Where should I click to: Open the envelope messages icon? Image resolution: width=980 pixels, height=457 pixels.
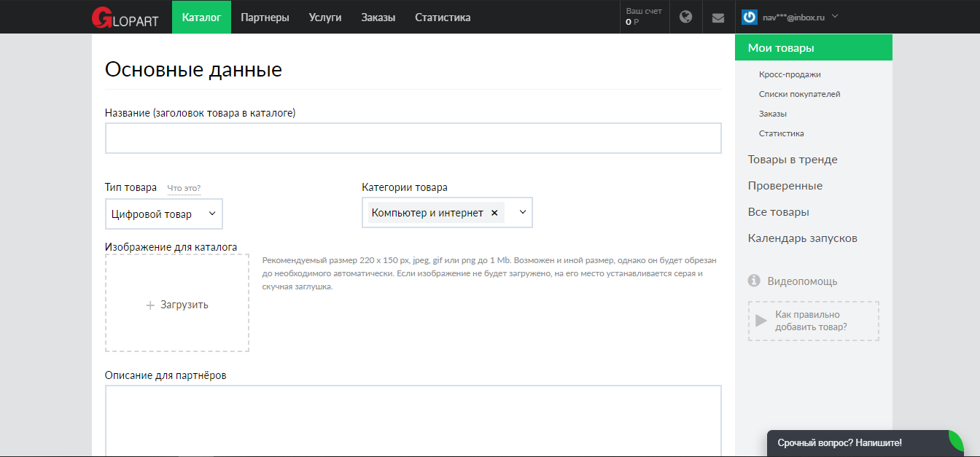coord(718,17)
